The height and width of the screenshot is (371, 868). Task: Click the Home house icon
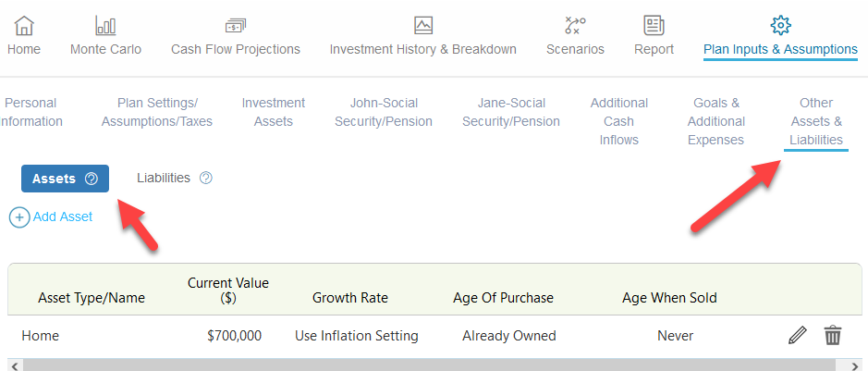click(x=24, y=26)
